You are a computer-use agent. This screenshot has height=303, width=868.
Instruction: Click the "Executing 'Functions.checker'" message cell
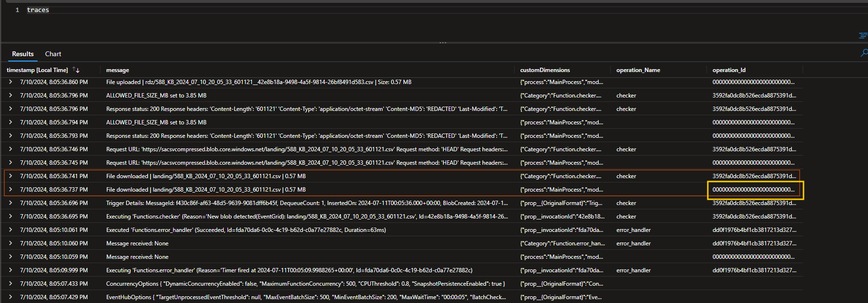(307, 217)
